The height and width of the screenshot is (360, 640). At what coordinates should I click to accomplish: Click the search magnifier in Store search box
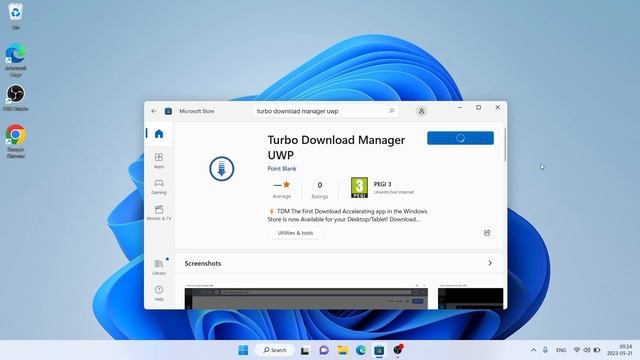[x=391, y=111]
